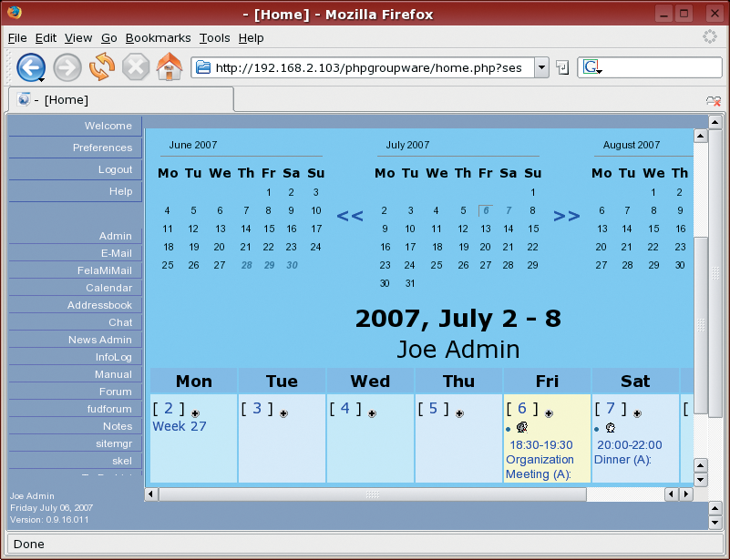Reload the page with the refresh icon
730x560 pixels.
(102, 67)
